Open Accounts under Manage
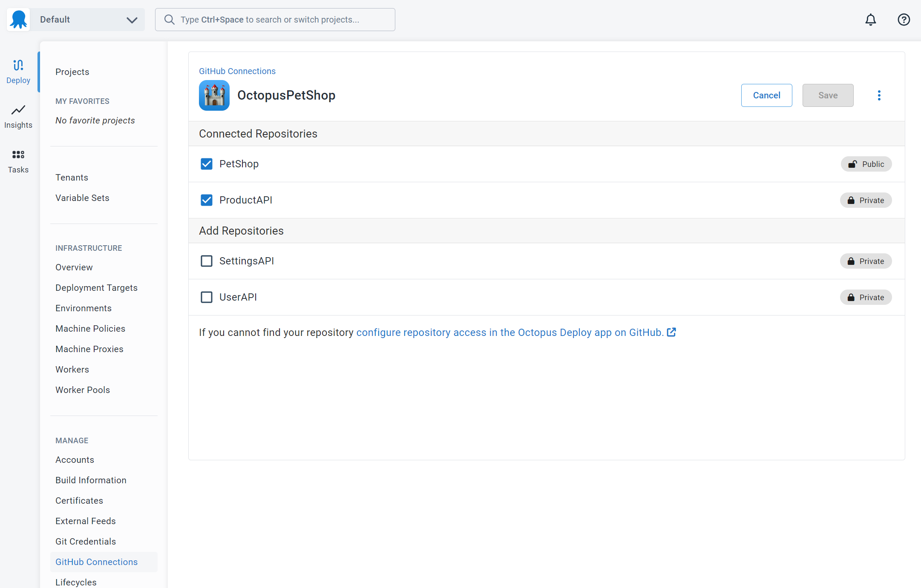This screenshot has width=921, height=588. (75, 460)
